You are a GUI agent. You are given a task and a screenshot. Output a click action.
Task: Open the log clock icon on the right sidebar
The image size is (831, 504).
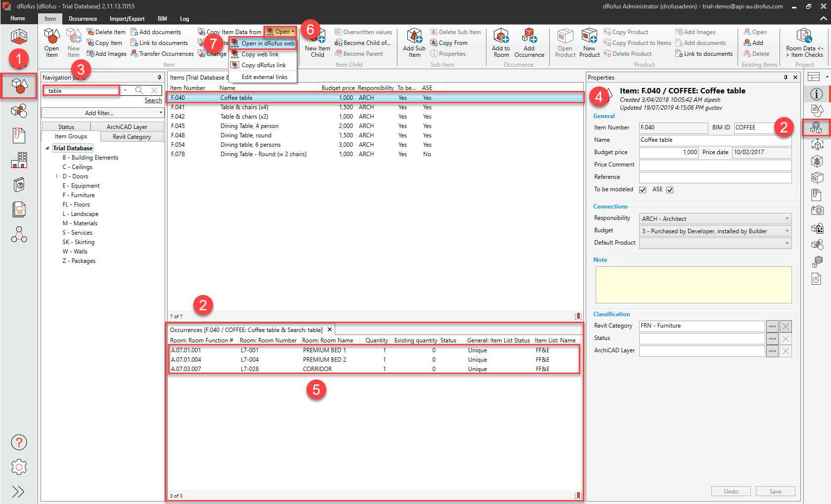click(817, 279)
